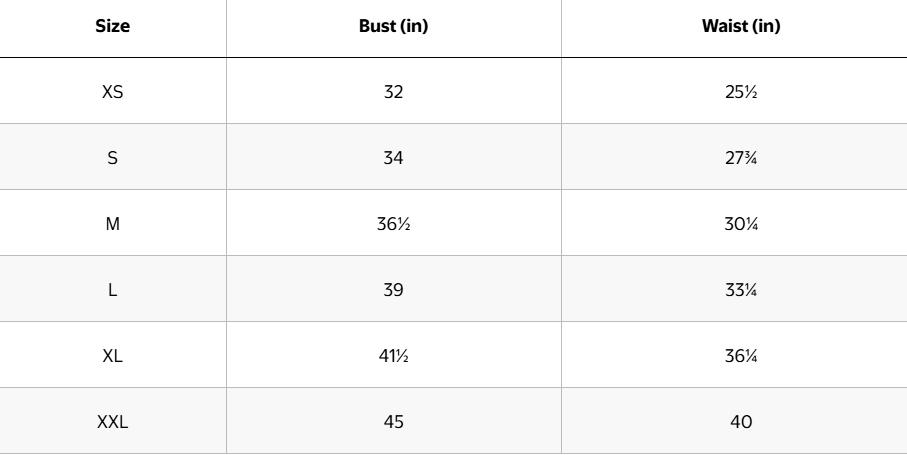907x455 pixels.
Task: Select the S size row label
Action: tap(113, 157)
